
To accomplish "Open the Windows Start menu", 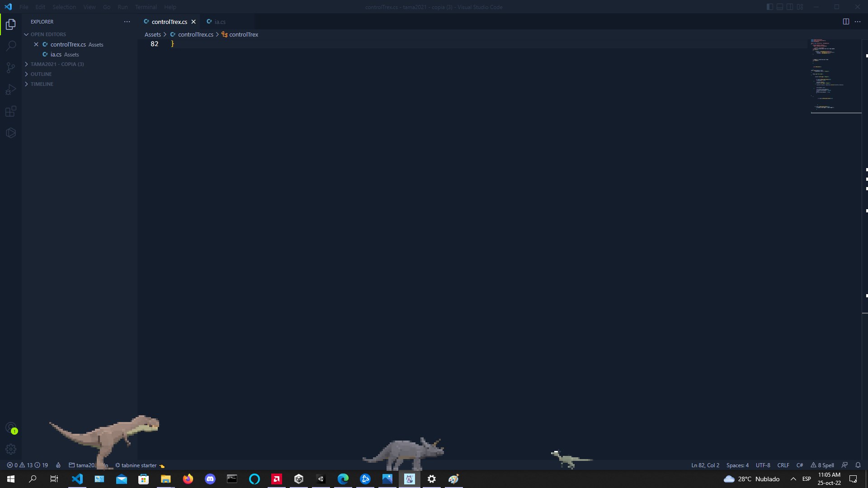I will 11,479.
